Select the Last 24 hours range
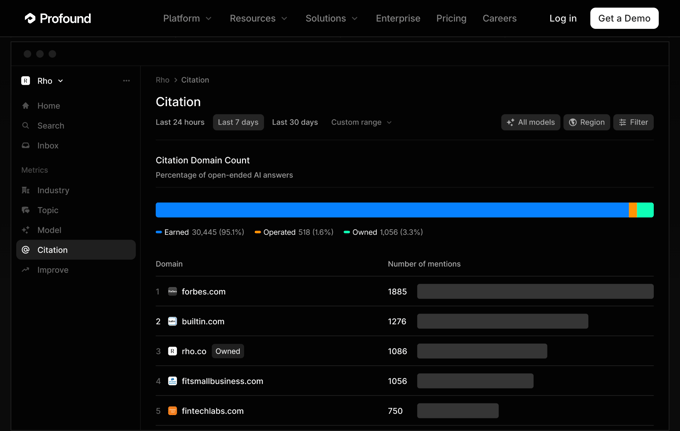Viewport: 680px width, 431px height. [x=180, y=122]
